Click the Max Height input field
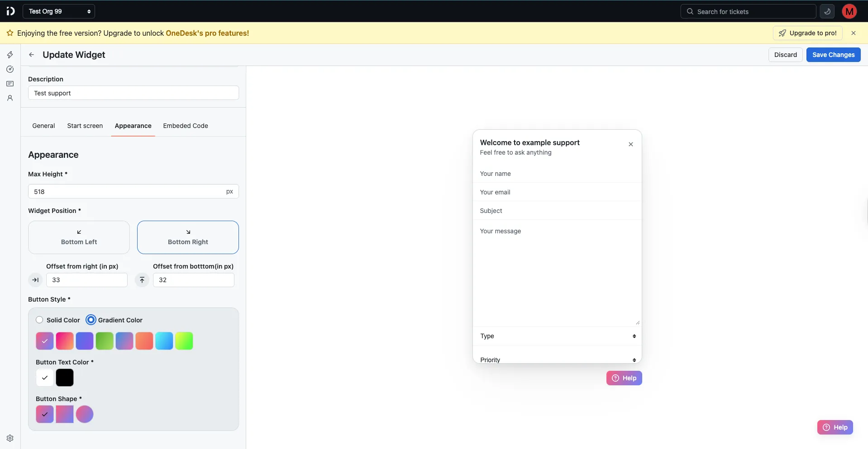868x449 pixels. (133, 191)
